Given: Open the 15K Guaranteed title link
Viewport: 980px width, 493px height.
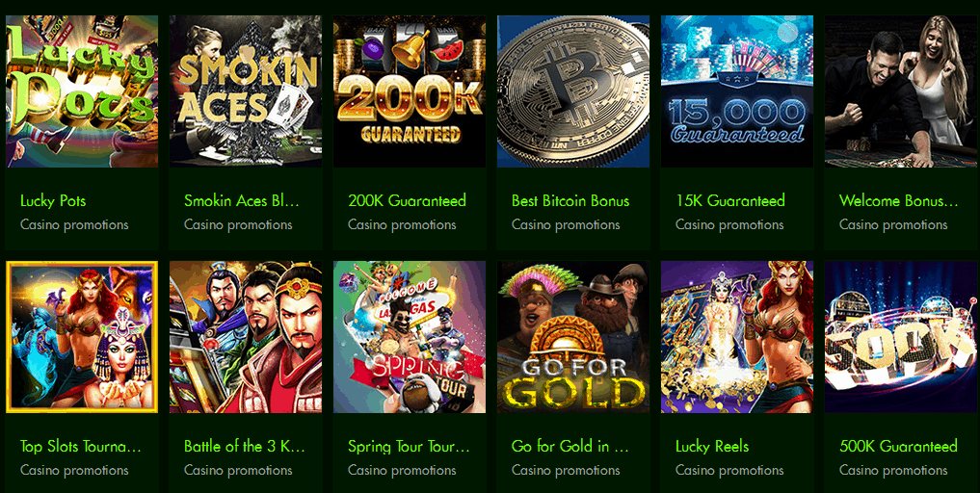Looking at the screenshot, I should (x=730, y=200).
